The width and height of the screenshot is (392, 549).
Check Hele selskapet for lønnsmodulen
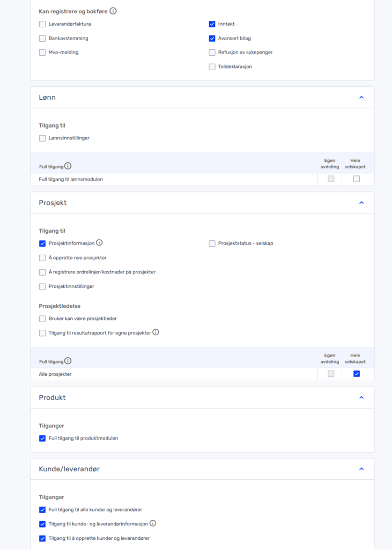point(357,179)
